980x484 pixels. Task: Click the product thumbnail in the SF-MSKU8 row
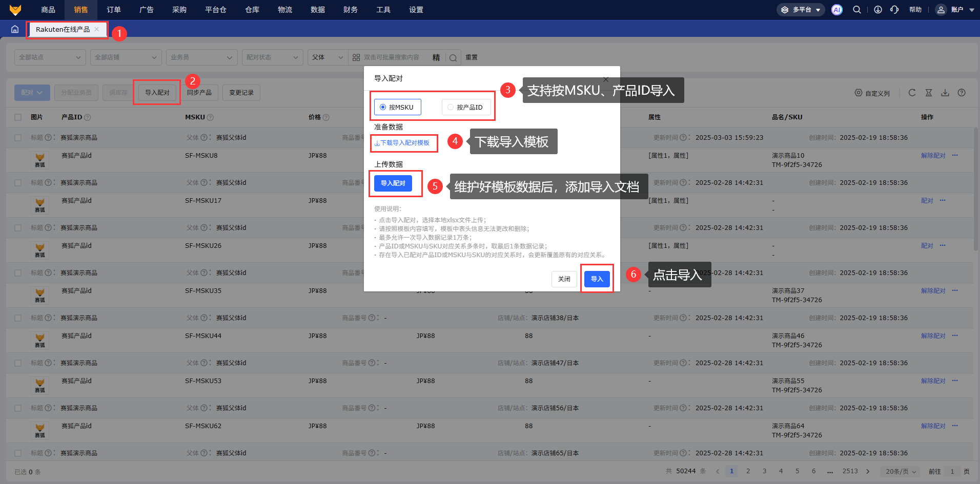click(x=40, y=160)
